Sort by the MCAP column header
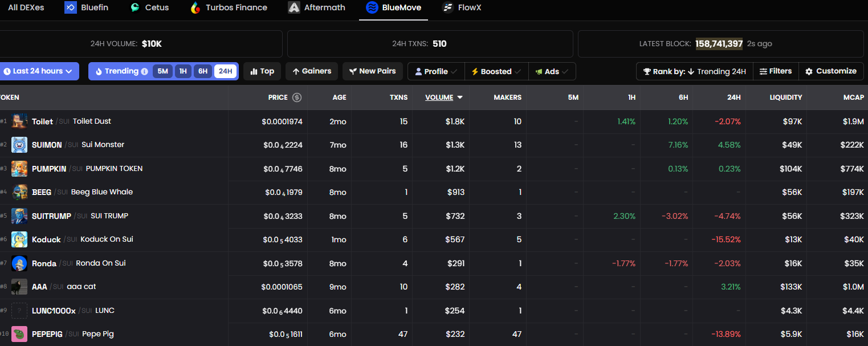 pyautogui.click(x=854, y=97)
